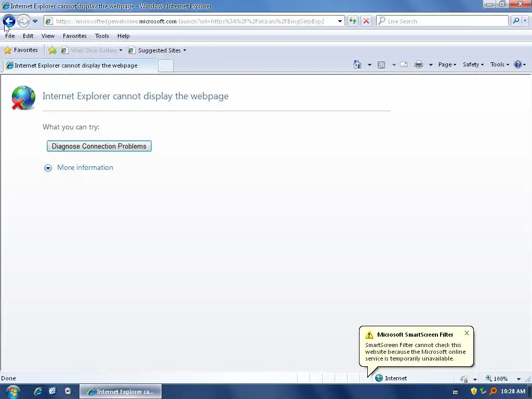Viewport: 532px width, 399px height.
Task: Click the page icon in address bar
Action: [49, 21]
